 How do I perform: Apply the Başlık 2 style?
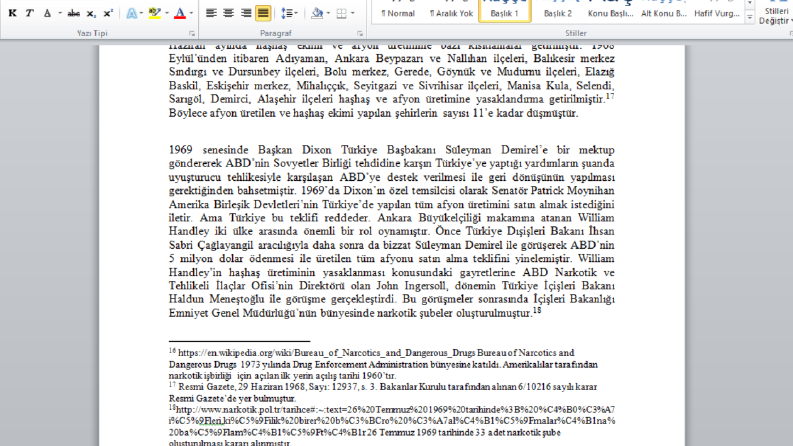(x=558, y=10)
